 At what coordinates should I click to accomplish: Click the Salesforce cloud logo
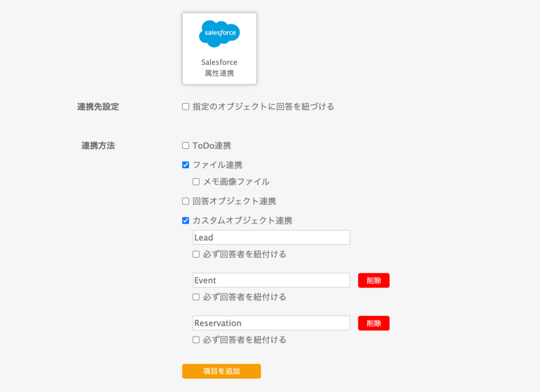tap(219, 34)
